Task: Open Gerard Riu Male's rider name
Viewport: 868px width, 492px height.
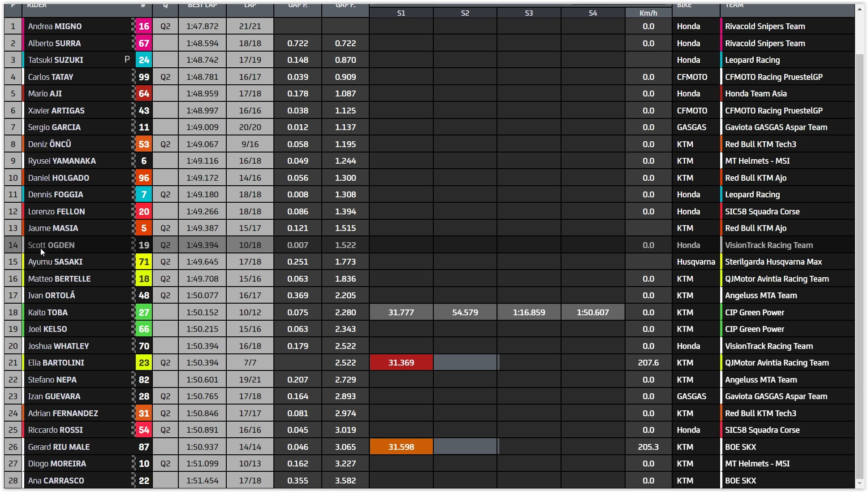Action: click(59, 447)
